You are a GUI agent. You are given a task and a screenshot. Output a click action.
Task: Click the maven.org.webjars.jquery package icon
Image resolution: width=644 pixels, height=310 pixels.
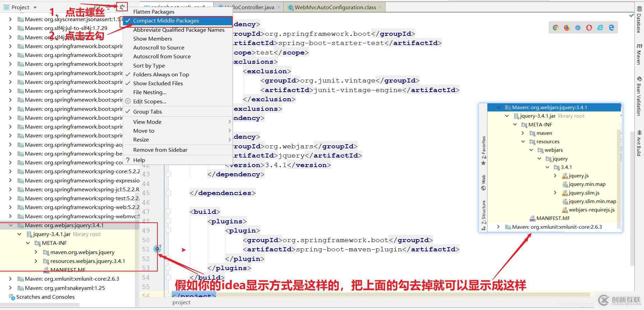pyautogui.click(x=46, y=252)
